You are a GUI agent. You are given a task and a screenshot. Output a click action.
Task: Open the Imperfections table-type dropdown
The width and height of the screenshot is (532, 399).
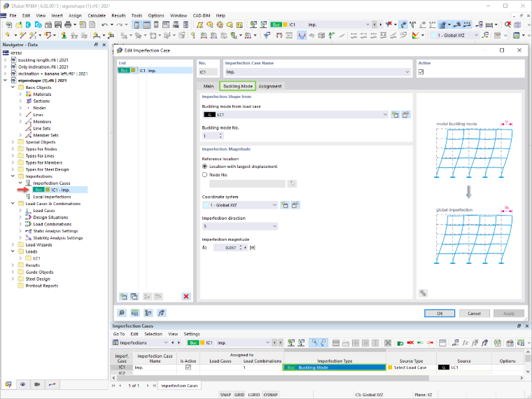click(166, 343)
